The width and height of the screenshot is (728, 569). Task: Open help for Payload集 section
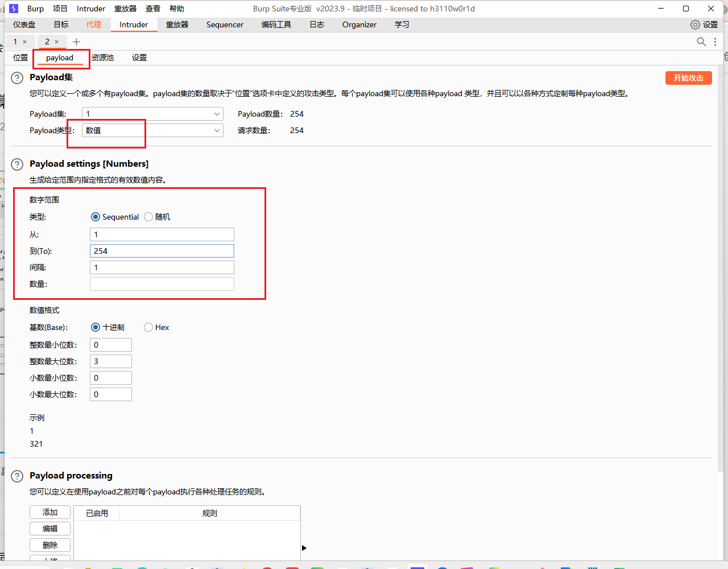click(x=18, y=78)
